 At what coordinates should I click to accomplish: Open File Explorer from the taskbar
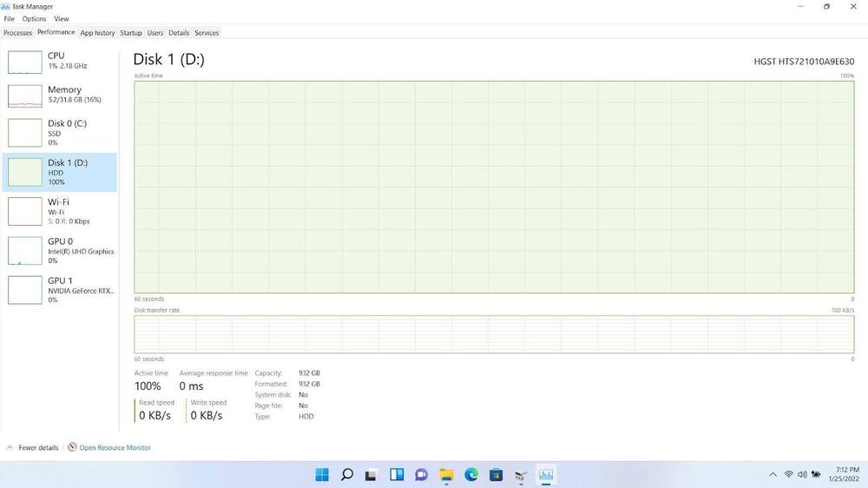(x=446, y=475)
